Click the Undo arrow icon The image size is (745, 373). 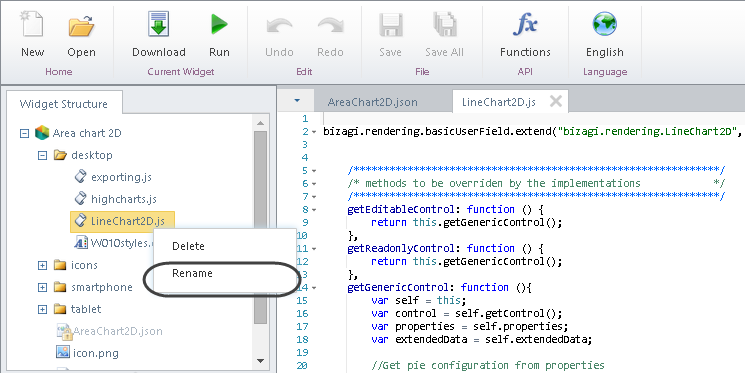[279, 26]
